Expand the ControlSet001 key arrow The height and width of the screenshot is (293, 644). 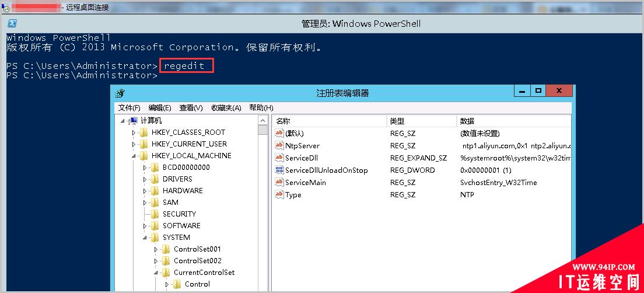click(156, 249)
